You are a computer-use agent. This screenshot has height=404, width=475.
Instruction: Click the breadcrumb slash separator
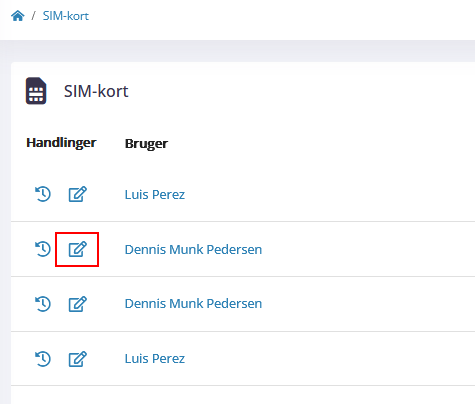pyautogui.click(x=33, y=16)
